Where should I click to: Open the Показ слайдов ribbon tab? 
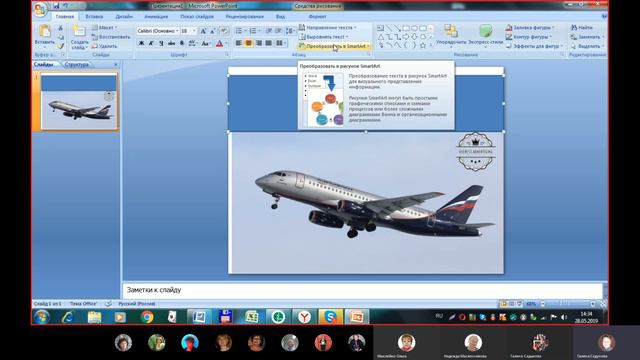point(197,16)
